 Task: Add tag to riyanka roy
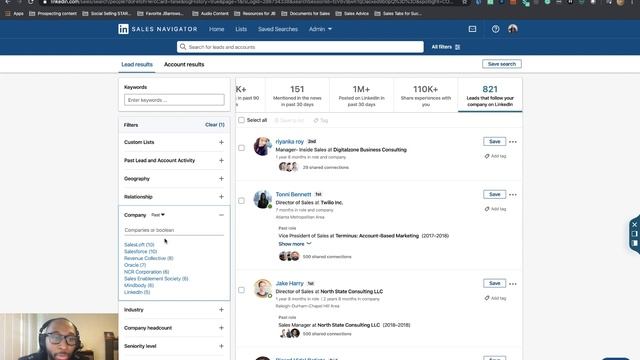click(x=496, y=156)
